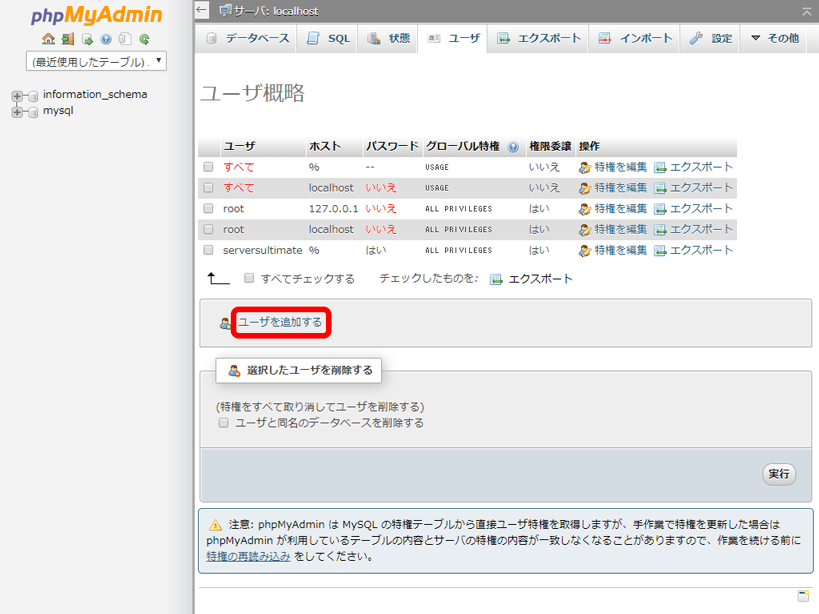The image size is (819, 614).
Task: Select the ユーザ tab
Action: click(453, 38)
